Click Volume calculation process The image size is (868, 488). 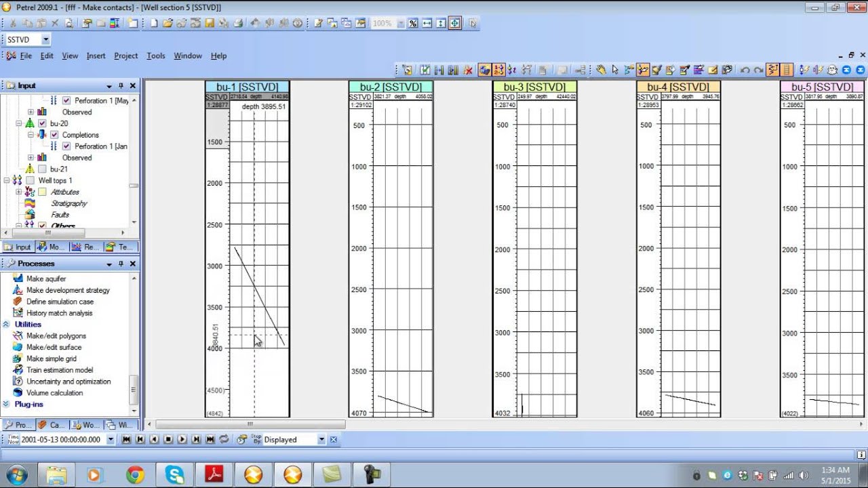pyautogui.click(x=54, y=393)
